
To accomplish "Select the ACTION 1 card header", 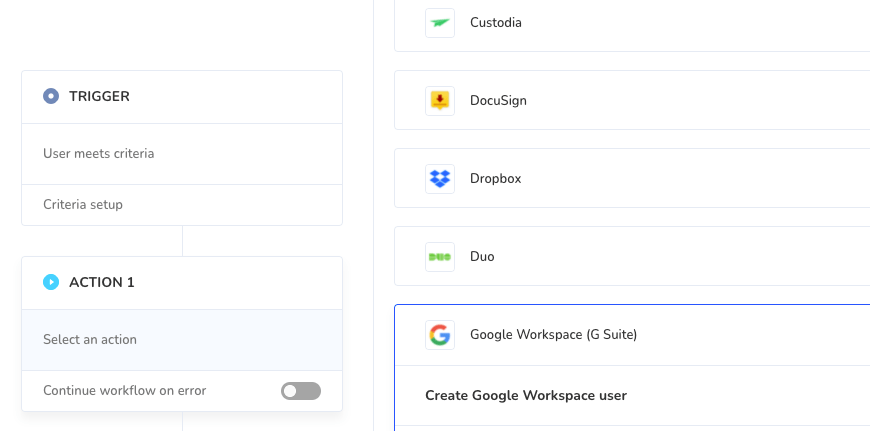I will click(180, 283).
